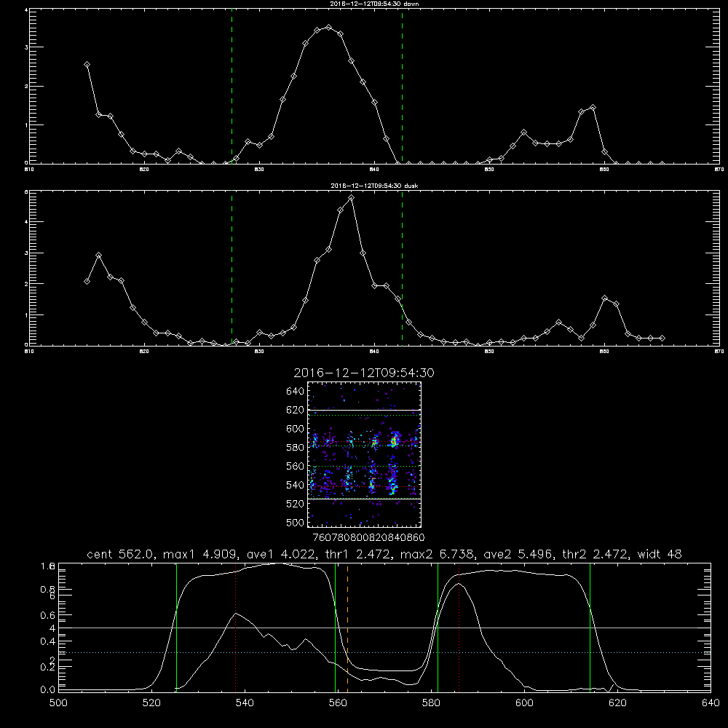Click the left green dashed line in dawn plot
Image resolution: width=728 pixels, height=728 pixels.
[x=232, y=86]
